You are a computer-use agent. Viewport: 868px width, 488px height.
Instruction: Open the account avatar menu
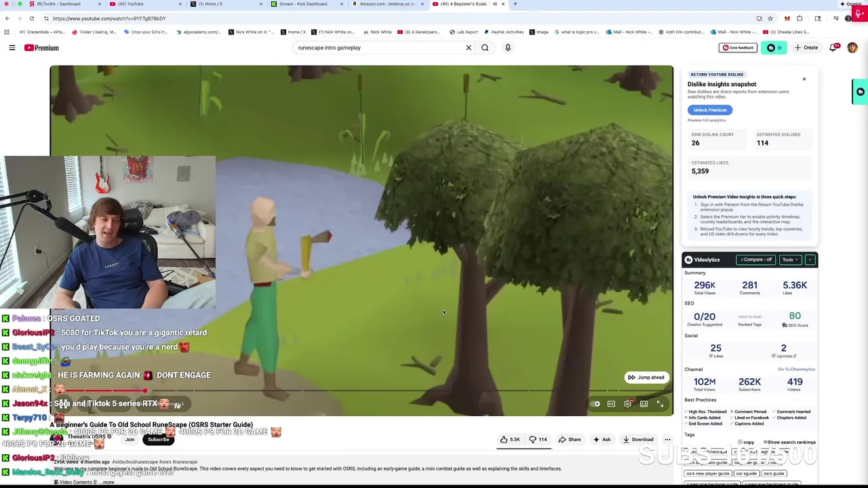click(x=852, y=47)
